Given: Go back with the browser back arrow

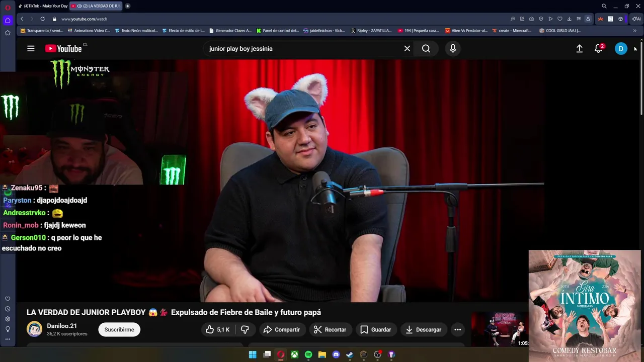Looking at the screenshot, I should coord(22,19).
